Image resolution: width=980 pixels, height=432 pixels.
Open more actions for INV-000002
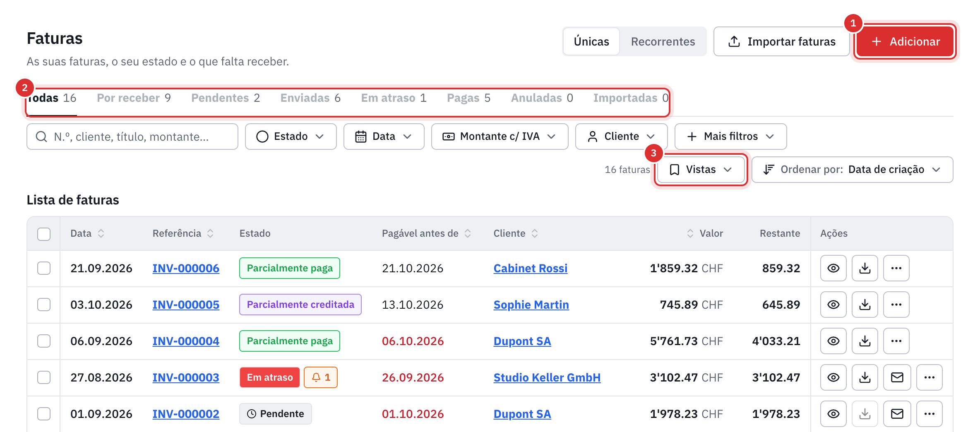point(930,414)
